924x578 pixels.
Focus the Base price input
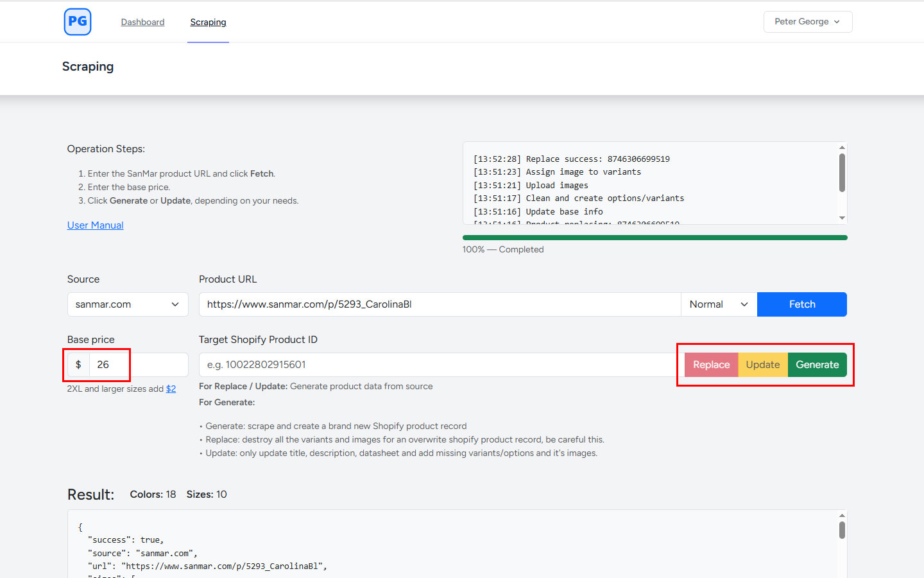tap(138, 365)
